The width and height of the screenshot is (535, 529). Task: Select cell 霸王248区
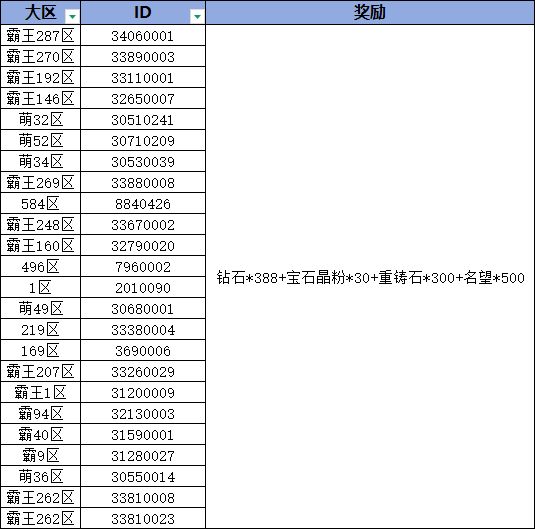click(41, 224)
